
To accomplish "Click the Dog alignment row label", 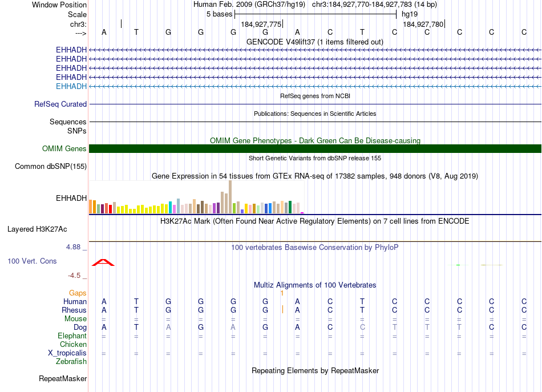I will [x=80, y=328].
